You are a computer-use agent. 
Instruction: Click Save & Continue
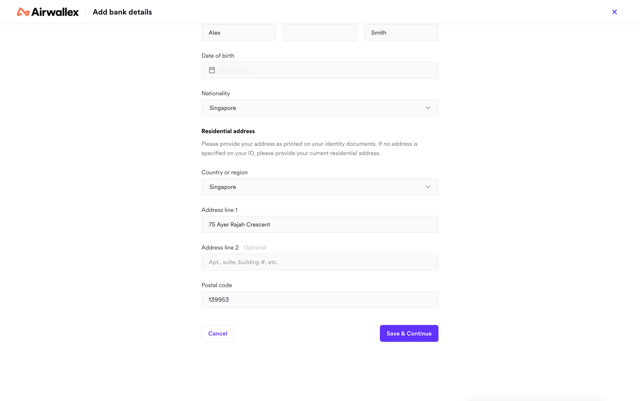409,333
